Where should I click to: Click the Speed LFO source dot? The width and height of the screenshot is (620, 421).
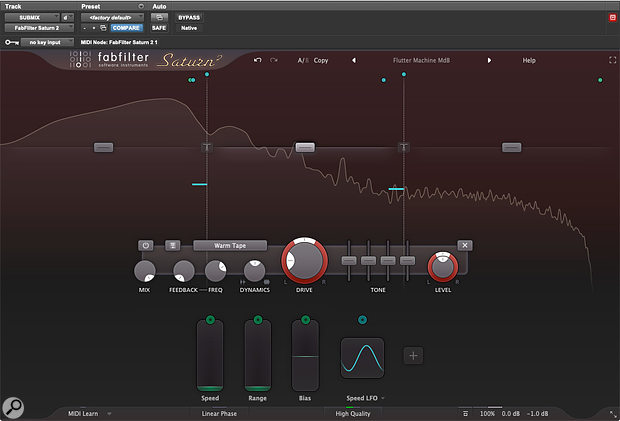pos(362,320)
